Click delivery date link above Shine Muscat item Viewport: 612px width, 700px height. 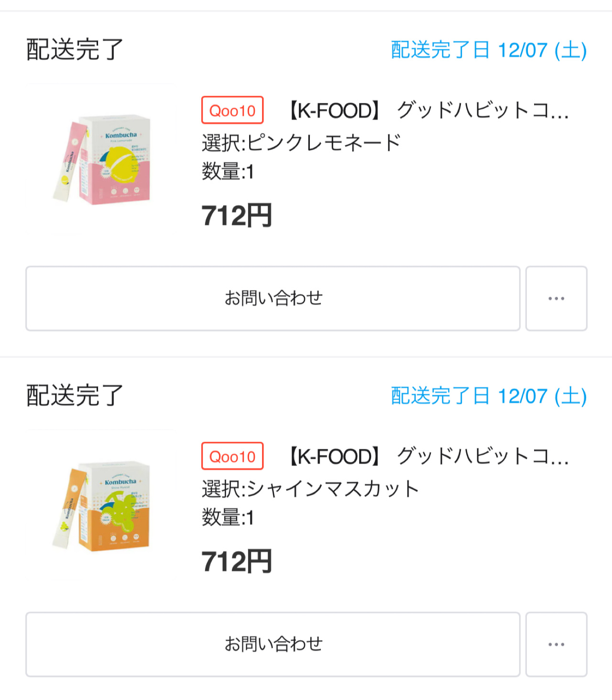pos(489,396)
